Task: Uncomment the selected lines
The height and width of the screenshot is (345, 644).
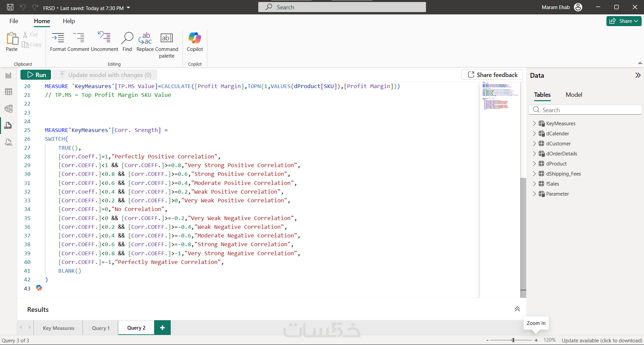Action: (x=104, y=42)
